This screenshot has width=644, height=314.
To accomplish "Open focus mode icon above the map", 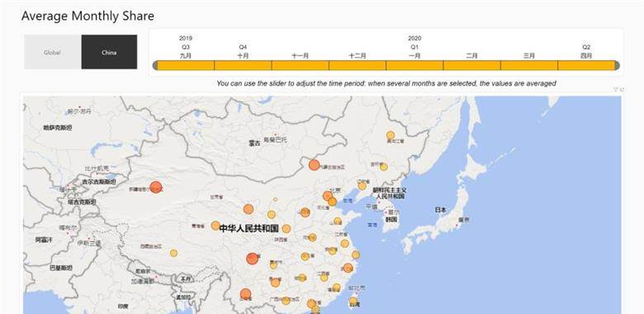I will [622, 89].
